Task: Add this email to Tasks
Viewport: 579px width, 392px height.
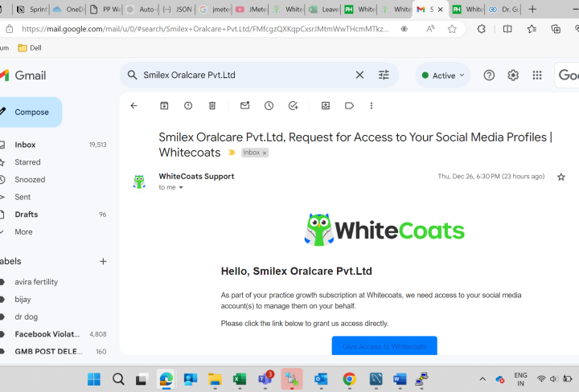Action: (294, 106)
